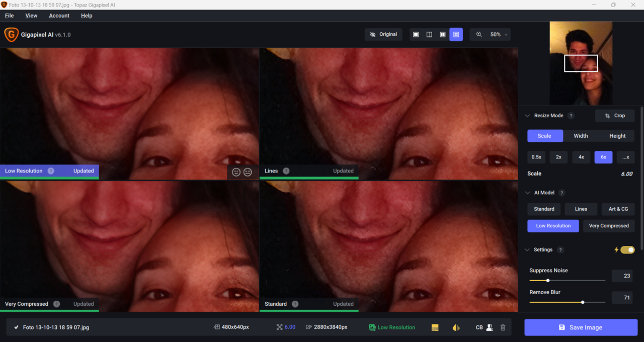Click the navigator thumbnail preview image
Viewport: 644px width, 342px height.
[581, 63]
